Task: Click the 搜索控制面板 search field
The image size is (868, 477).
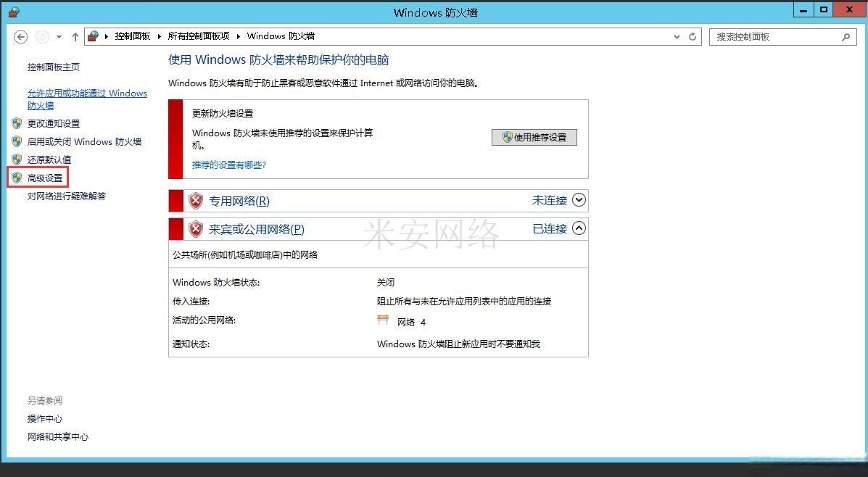Action: click(782, 36)
